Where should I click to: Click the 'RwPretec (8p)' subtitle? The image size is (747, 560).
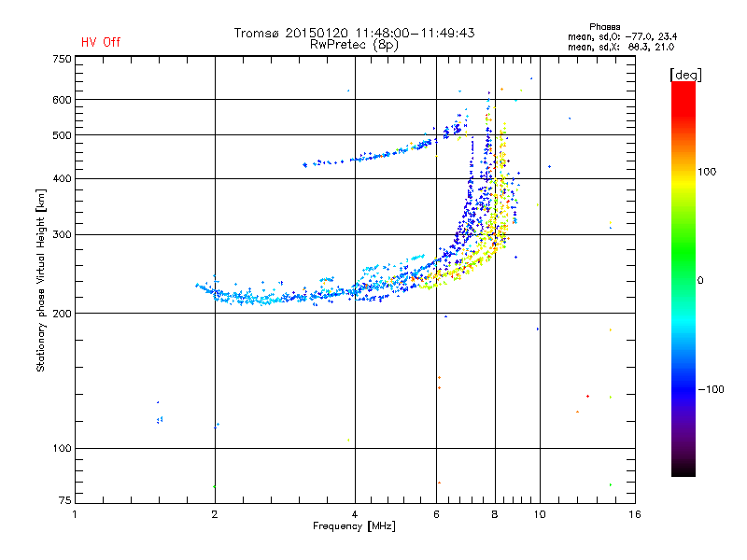[354, 45]
